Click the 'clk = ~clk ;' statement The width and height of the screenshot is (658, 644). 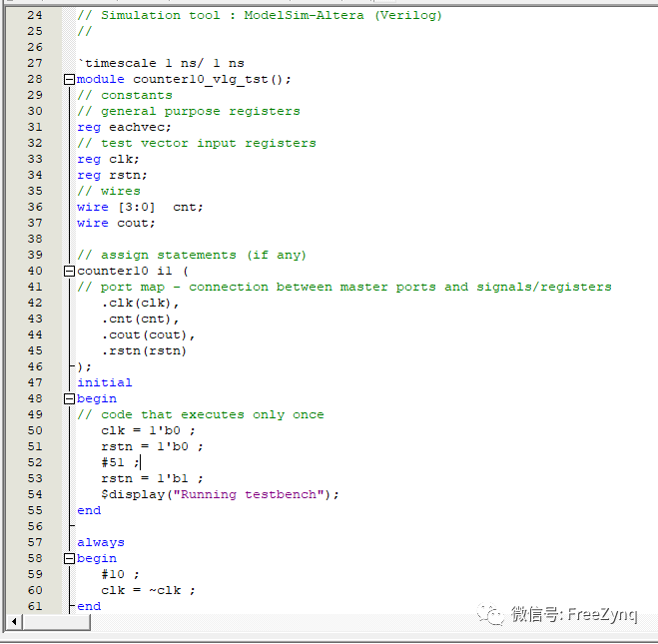tap(148, 591)
